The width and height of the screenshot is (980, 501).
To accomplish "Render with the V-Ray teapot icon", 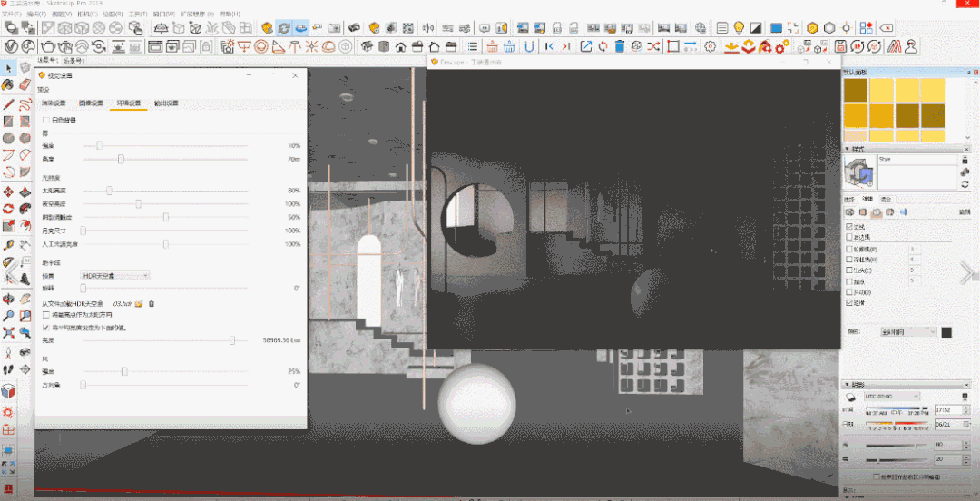I will pyautogui.click(x=47, y=46).
